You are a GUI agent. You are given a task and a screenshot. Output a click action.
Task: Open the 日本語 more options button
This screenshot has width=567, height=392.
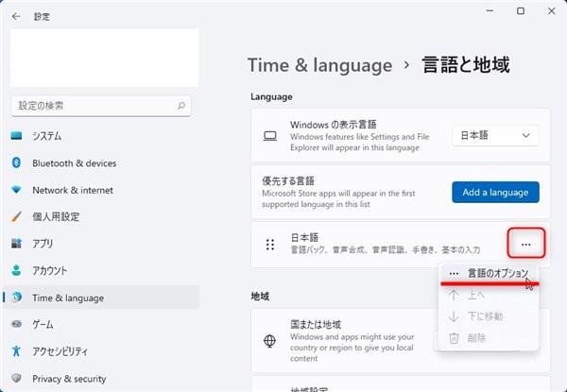[526, 243]
